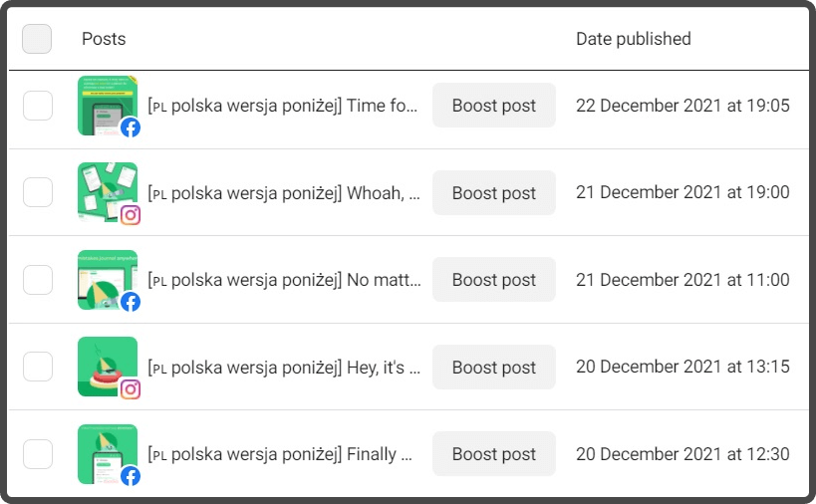This screenshot has width=816, height=504.
Task: Sort by Date published column header
Action: (x=634, y=39)
